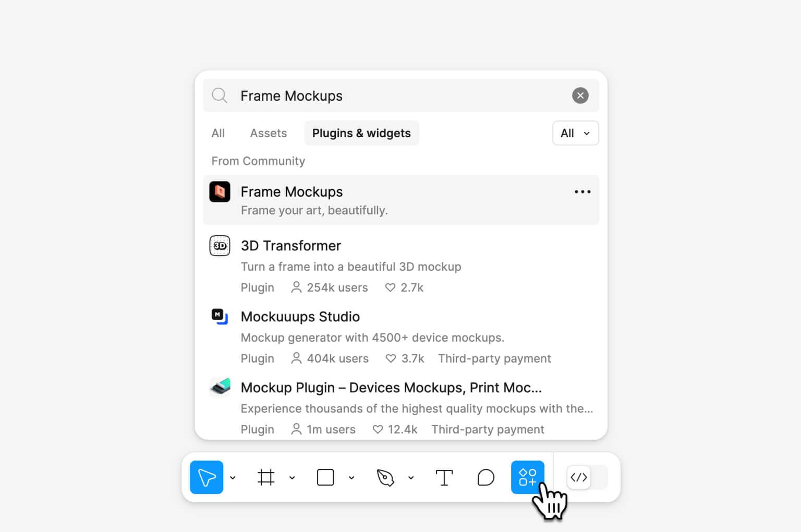Select the Rectangle shape tool
Image resolution: width=801 pixels, height=532 pixels.
click(x=325, y=477)
